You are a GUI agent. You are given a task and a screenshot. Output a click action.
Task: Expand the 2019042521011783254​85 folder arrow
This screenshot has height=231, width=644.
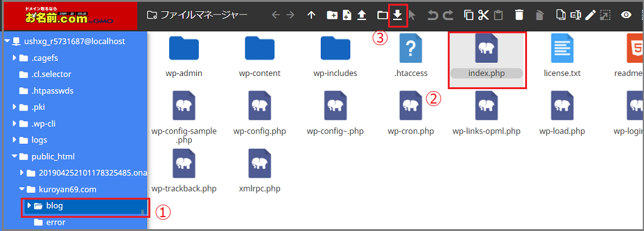[22, 173]
